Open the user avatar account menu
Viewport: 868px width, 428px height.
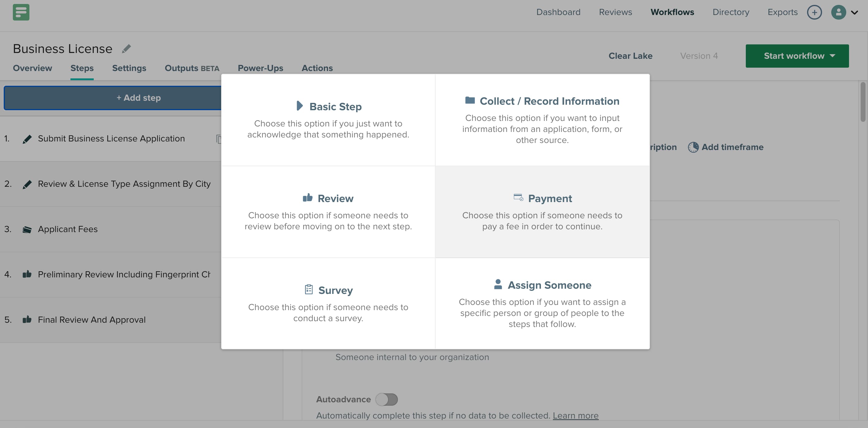pos(839,13)
